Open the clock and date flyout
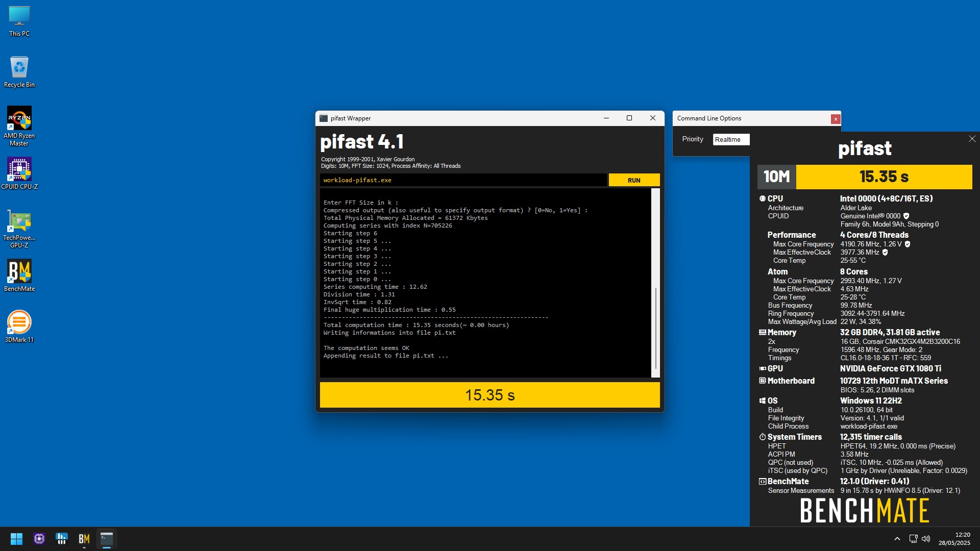980x551 pixels. 954,539
